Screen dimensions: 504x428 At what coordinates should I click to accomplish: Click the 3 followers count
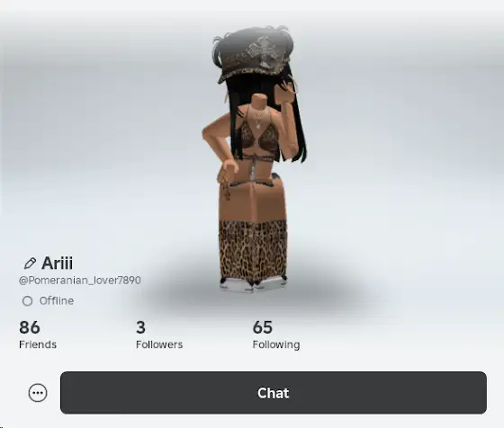point(140,327)
